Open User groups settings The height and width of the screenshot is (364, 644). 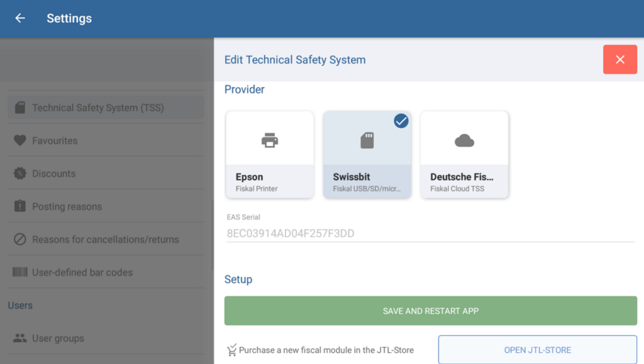[x=58, y=338]
